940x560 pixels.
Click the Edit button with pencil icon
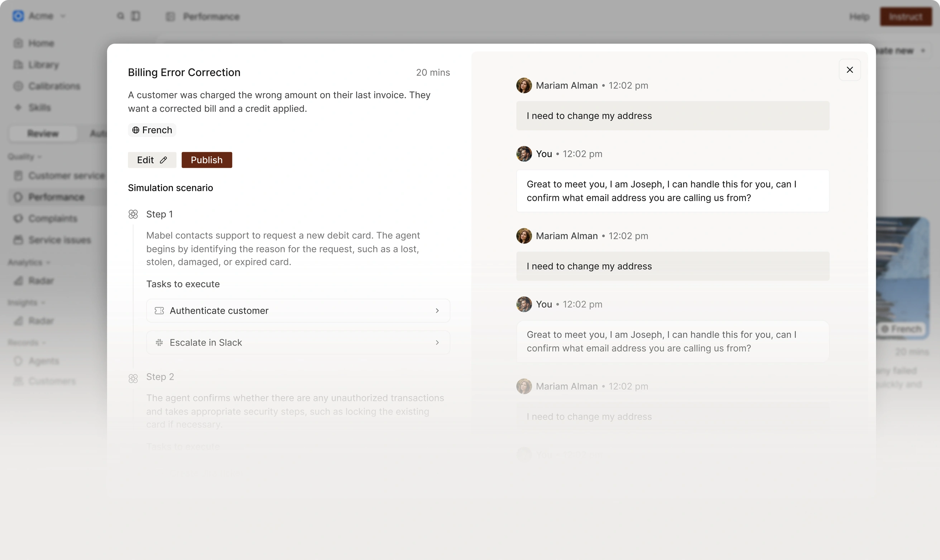coord(152,160)
